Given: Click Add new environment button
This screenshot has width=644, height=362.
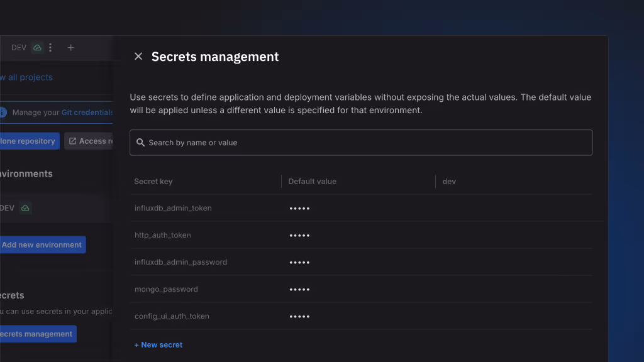Looking at the screenshot, I should coord(42,245).
